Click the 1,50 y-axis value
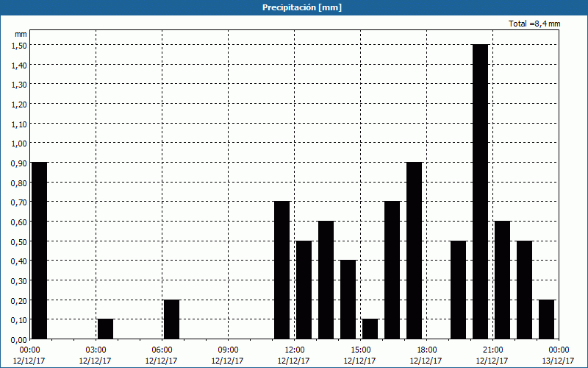The image size is (588, 368). (19, 45)
